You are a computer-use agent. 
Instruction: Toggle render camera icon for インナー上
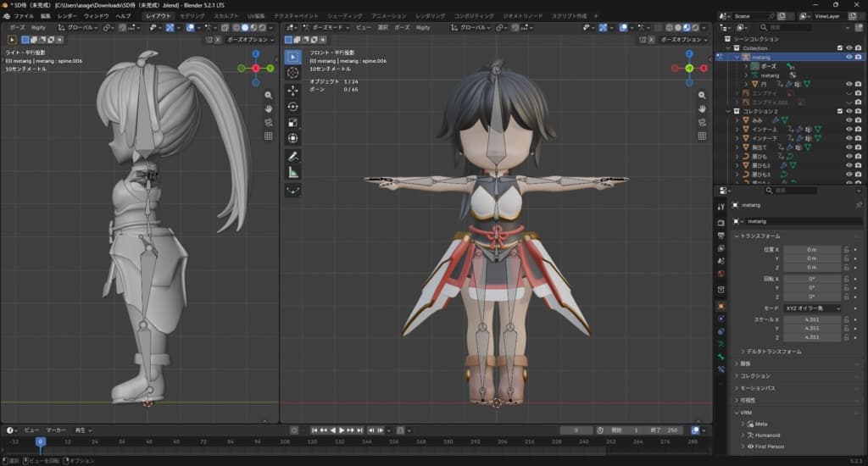[x=858, y=129]
